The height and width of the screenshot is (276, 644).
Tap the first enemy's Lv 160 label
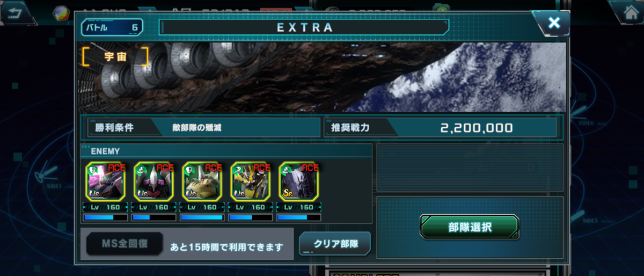point(105,207)
